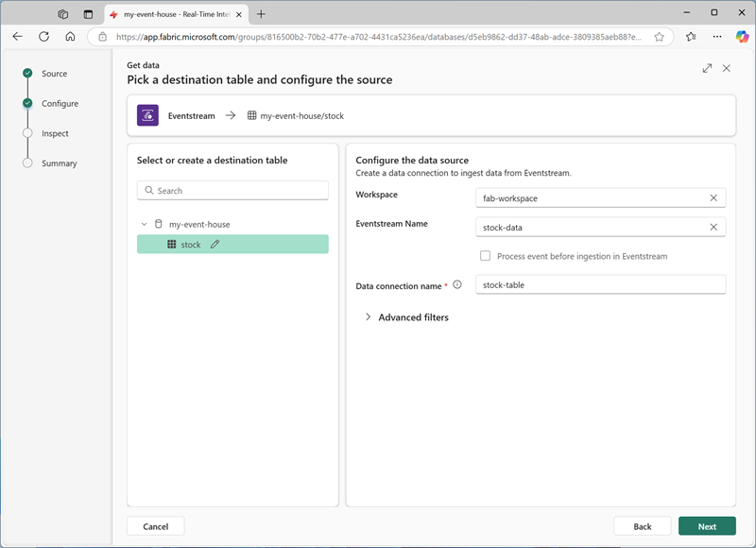Click the stock table grid icon
Screen dimensions: 756x548
pyautogui.click(x=172, y=245)
